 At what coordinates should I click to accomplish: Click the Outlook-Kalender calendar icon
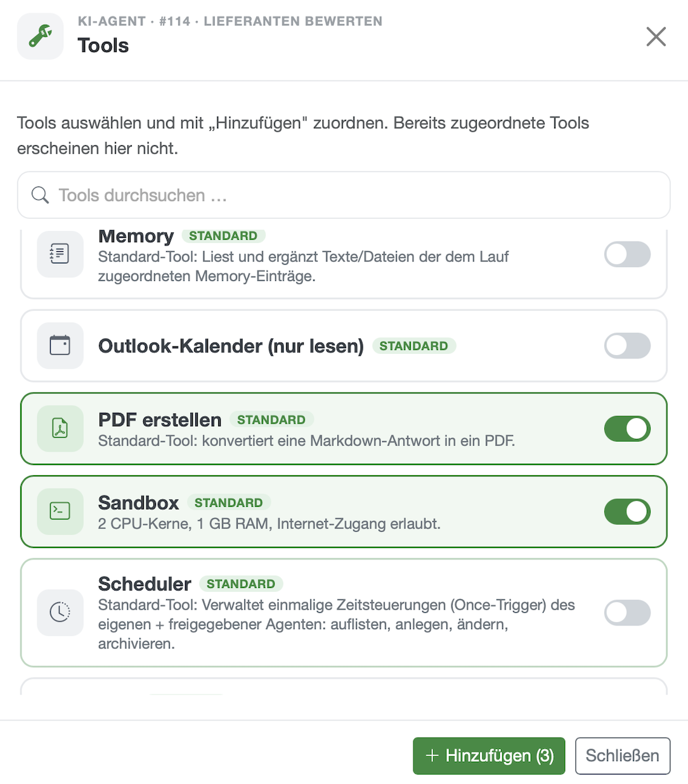tap(60, 346)
